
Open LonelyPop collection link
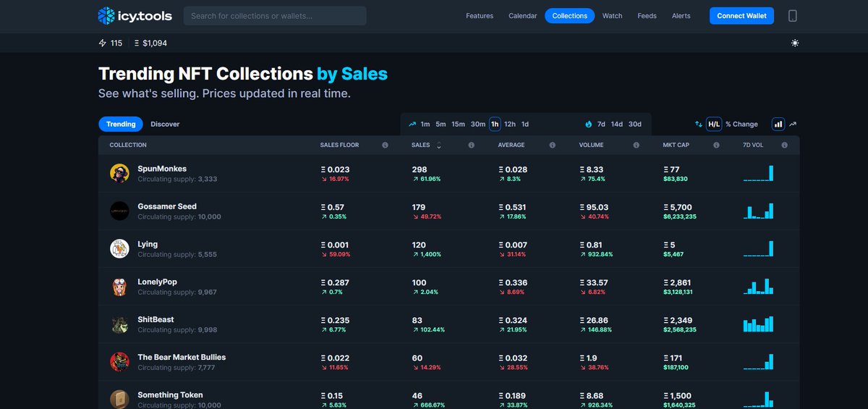(x=157, y=282)
